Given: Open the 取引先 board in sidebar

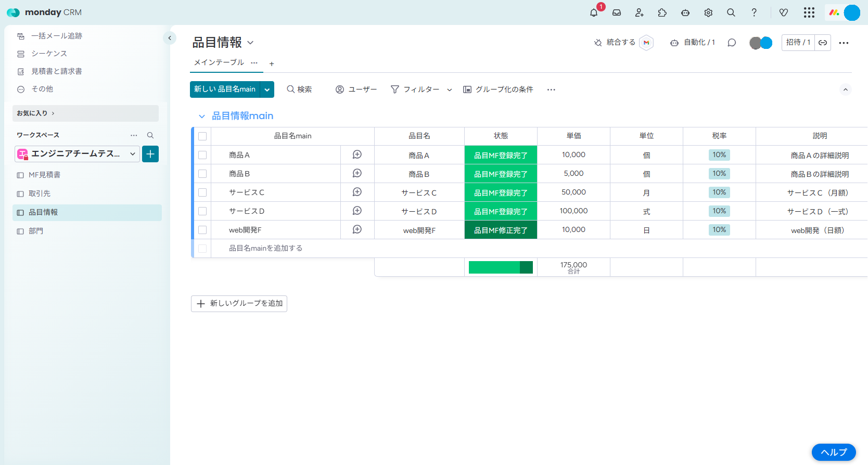Looking at the screenshot, I should pos(40,193).
